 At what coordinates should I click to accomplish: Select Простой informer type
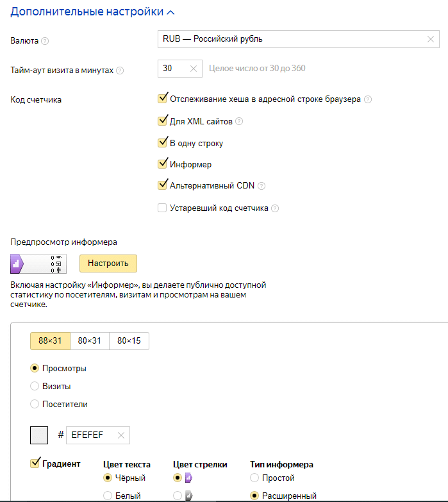[254, 478]
